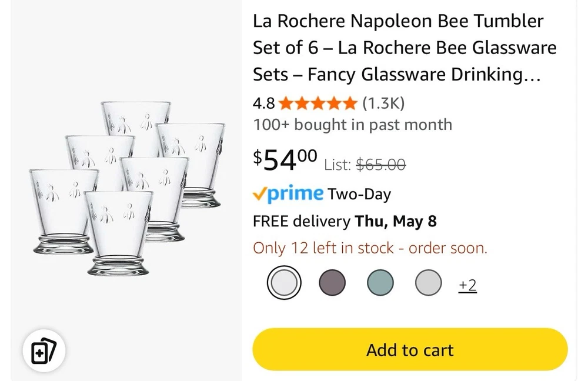Tap the view-similar cards icon on image
This screenshot has width=588, height=381.
[44, 352]
